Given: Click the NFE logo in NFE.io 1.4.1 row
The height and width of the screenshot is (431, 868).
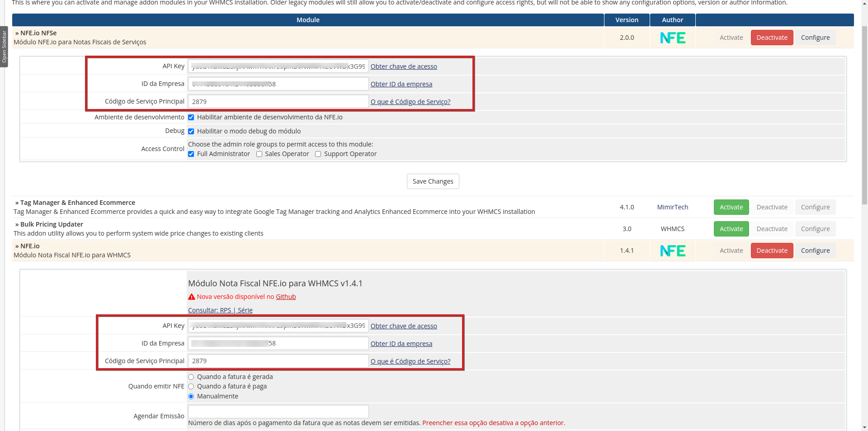Looking at the screenshot, I should [x=672, y=251].
